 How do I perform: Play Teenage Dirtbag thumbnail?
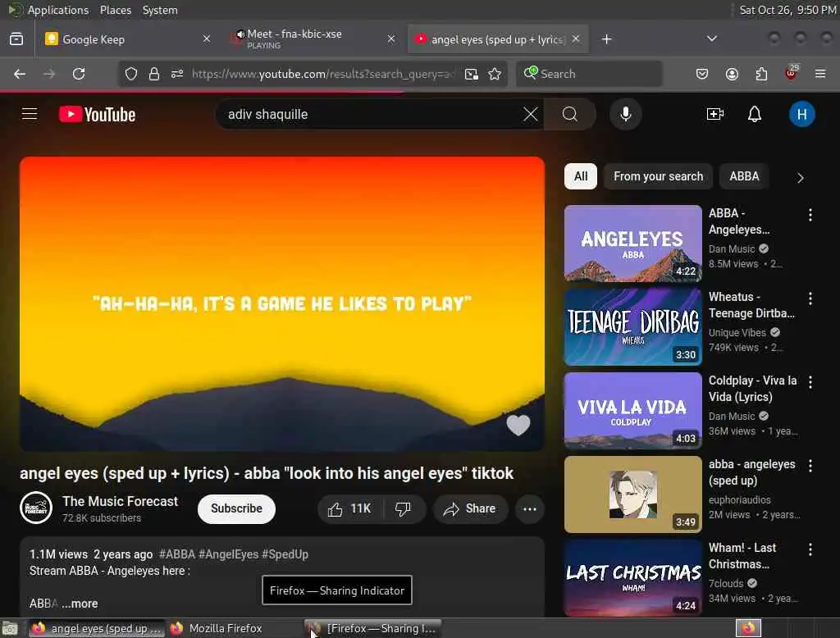(x=632, y=326)
